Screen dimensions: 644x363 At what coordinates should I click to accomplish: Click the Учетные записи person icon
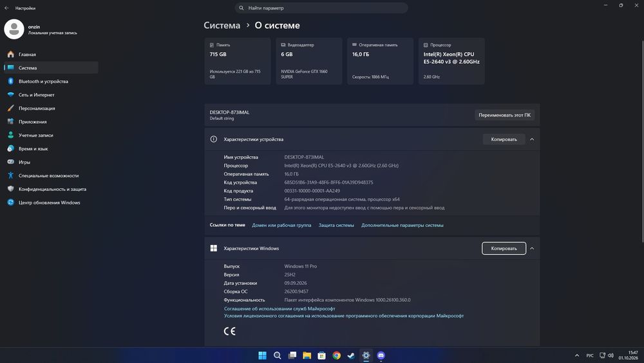coord(11,135)
